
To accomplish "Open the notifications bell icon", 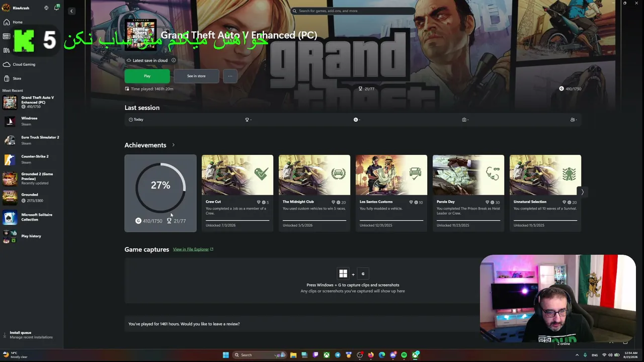I will [56, 8].
